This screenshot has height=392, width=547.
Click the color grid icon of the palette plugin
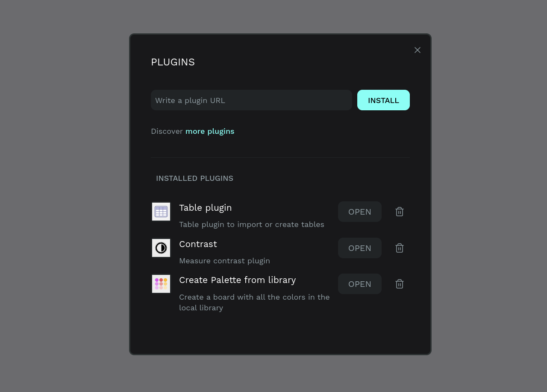click(x=161, y=283)
